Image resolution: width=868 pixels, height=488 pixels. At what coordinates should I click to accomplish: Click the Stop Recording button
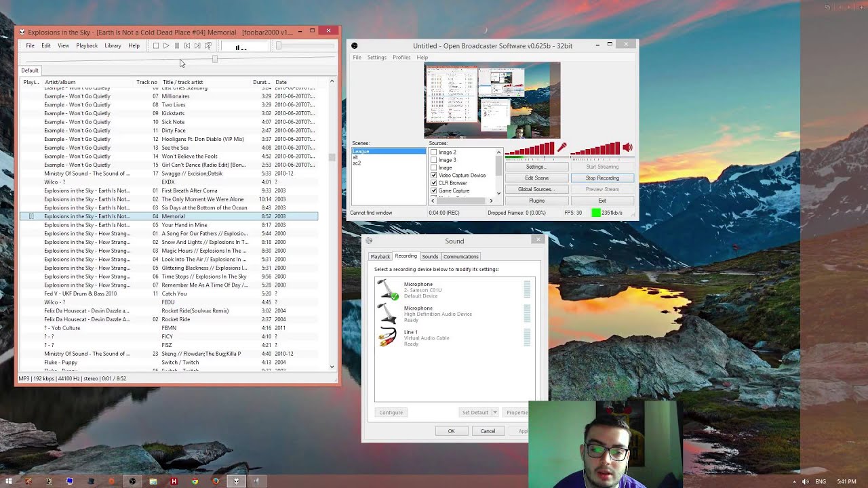tap(602, 178)
